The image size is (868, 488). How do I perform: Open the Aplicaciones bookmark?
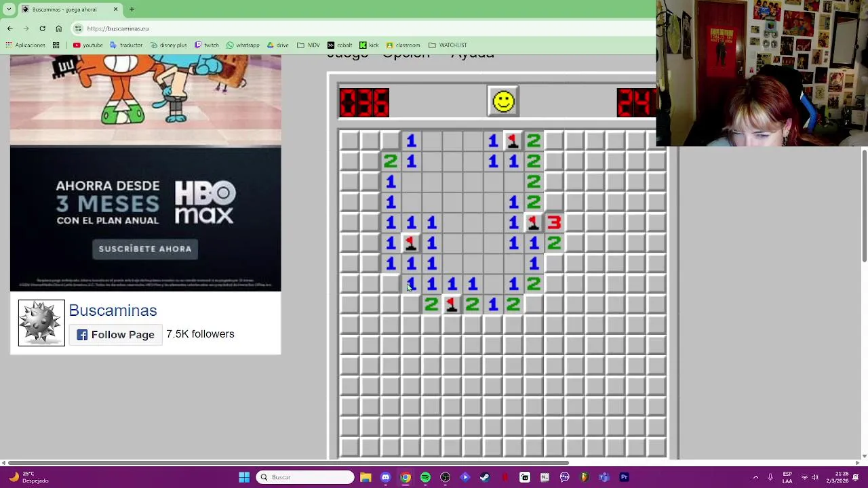(25, 45)
